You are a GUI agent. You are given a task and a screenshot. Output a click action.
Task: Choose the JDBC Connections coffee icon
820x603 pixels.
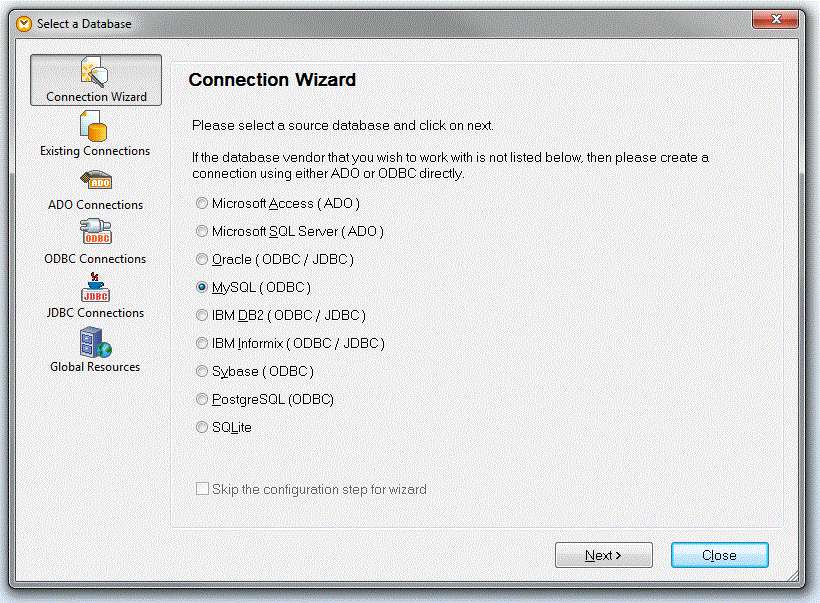coord(95,288)
